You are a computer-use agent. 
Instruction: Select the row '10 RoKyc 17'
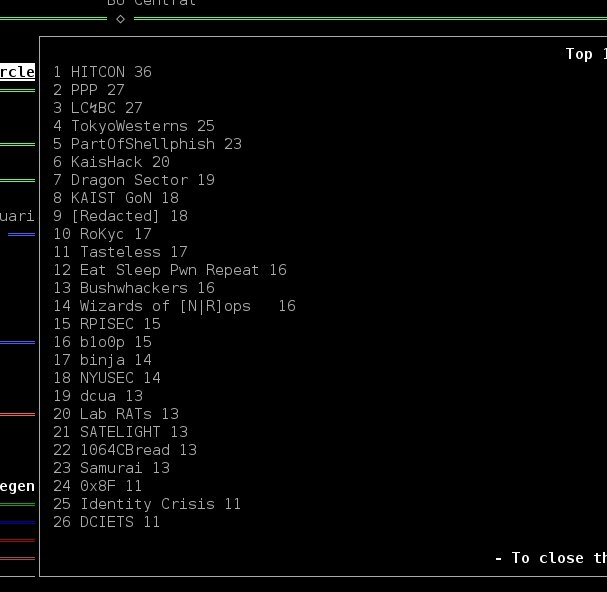pyautogui.click(x=102, y=234)
